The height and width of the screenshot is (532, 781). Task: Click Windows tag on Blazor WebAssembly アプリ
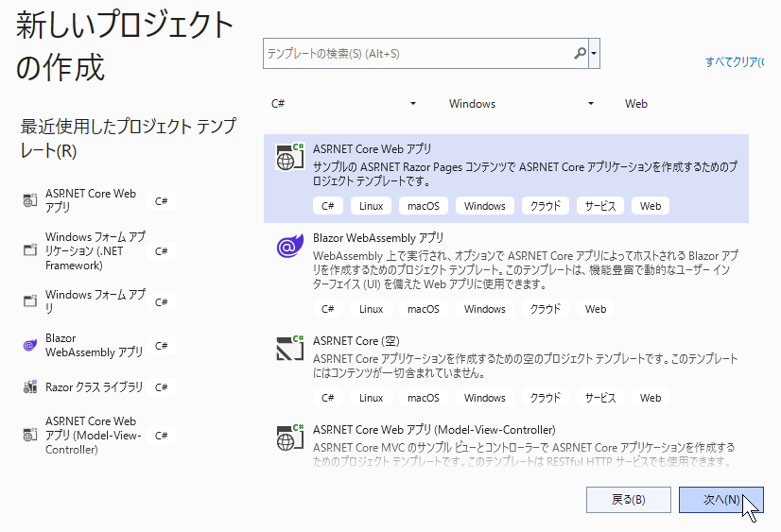tap(485, 309)
